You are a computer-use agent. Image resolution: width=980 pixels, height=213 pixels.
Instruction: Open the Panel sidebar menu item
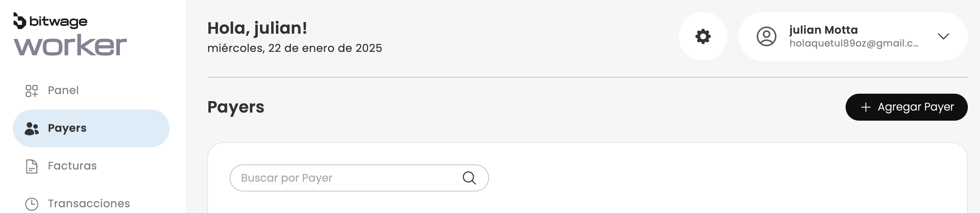pyautogui.click(x=63, y=90)
